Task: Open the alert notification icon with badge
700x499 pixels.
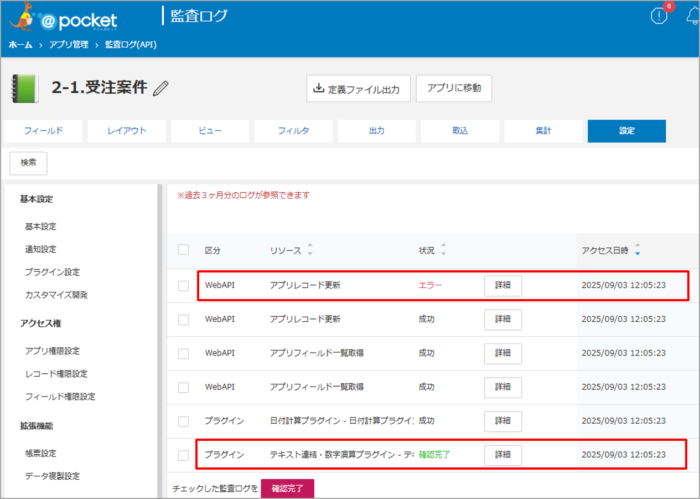Action: (658, 15)
